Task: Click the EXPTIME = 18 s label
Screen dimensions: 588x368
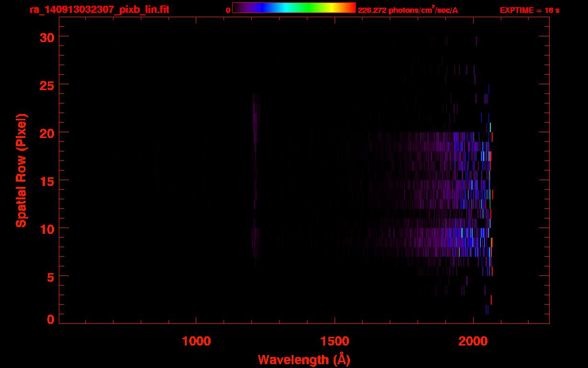Action: click(530, 10)
